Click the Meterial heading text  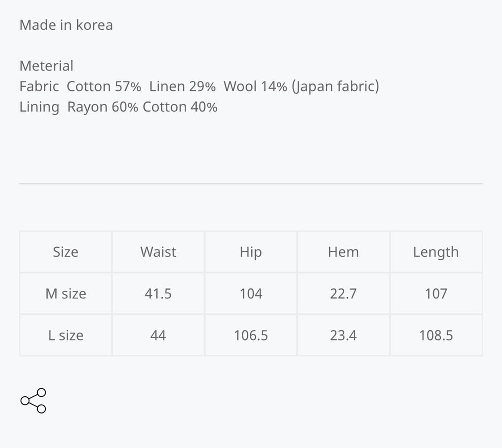pyautogui.click(x=46, y=66)
